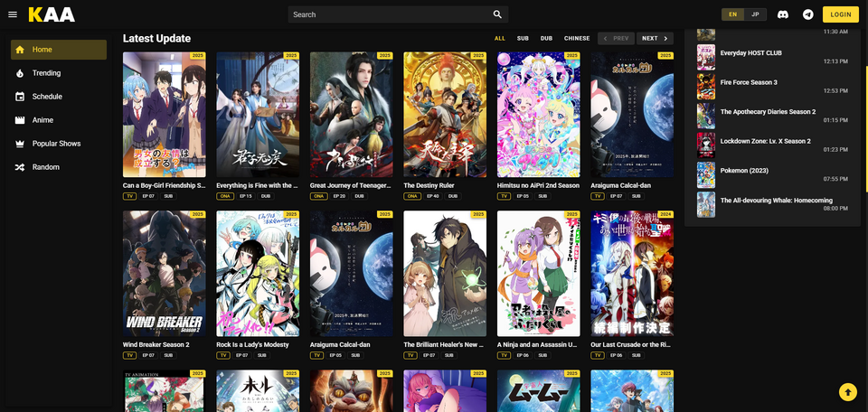Open the hamburger menu icon

click(13, 14)
